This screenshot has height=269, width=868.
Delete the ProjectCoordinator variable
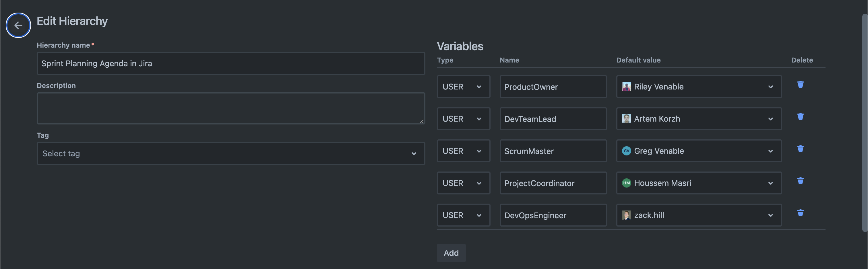800,181
